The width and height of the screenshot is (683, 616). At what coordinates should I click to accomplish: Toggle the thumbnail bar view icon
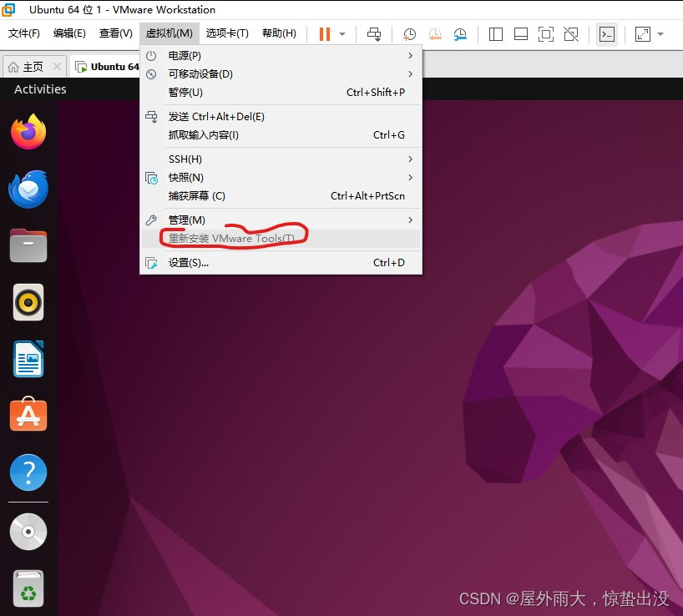pyautogui.click(x=521, y=34)
